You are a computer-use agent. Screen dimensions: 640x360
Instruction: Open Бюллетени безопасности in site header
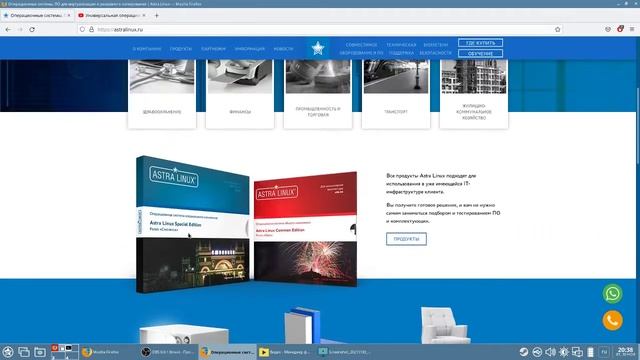436,49
